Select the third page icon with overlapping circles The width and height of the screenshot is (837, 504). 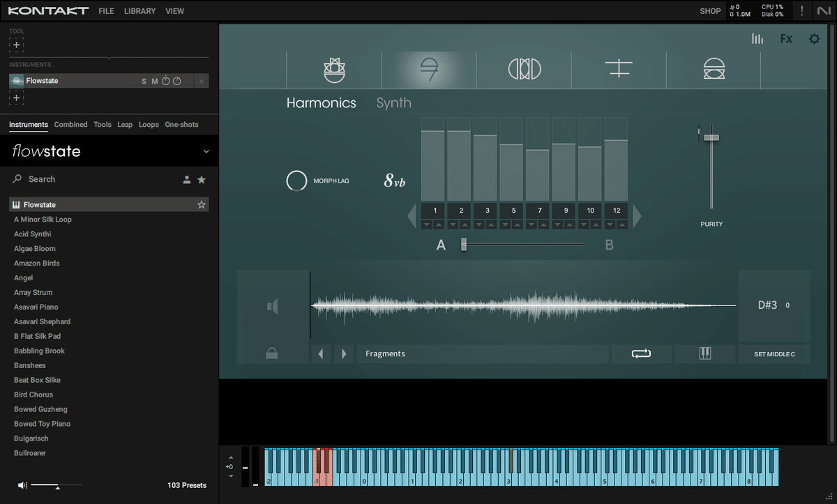[524, 69]
